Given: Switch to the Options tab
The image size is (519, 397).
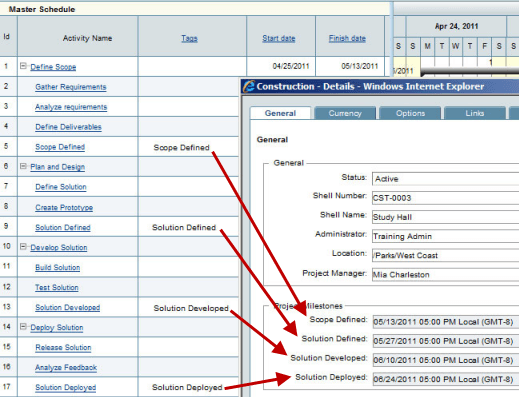Looking at the screenshot, I should coord(410,113).
